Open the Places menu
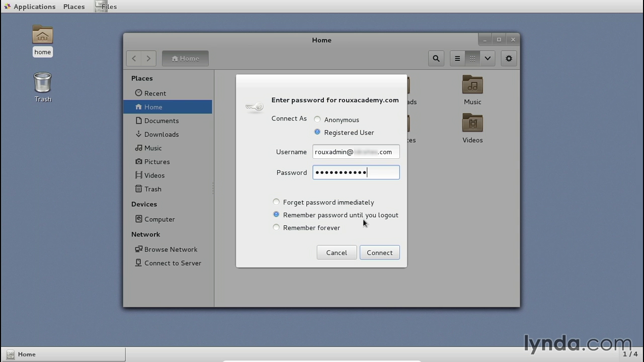 point(74,7)
